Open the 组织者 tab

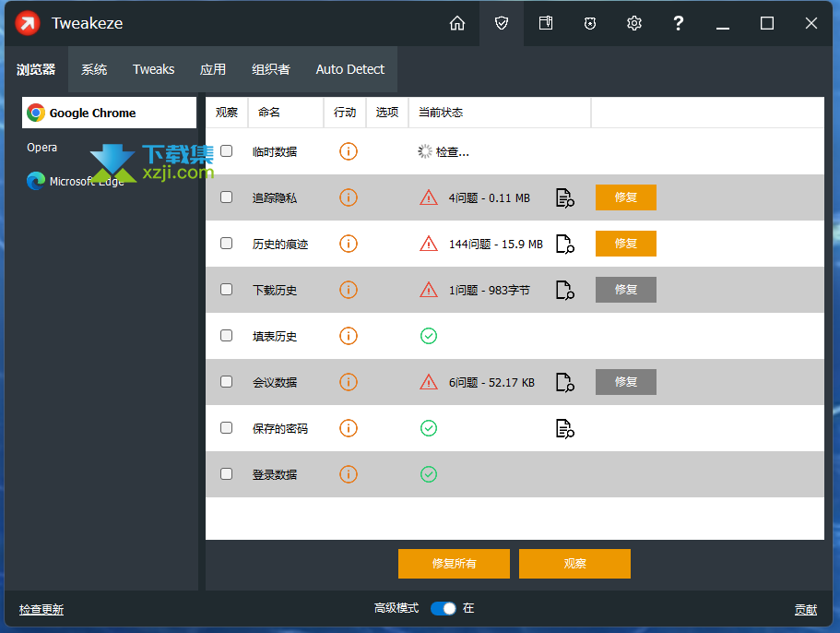(271, 69)
